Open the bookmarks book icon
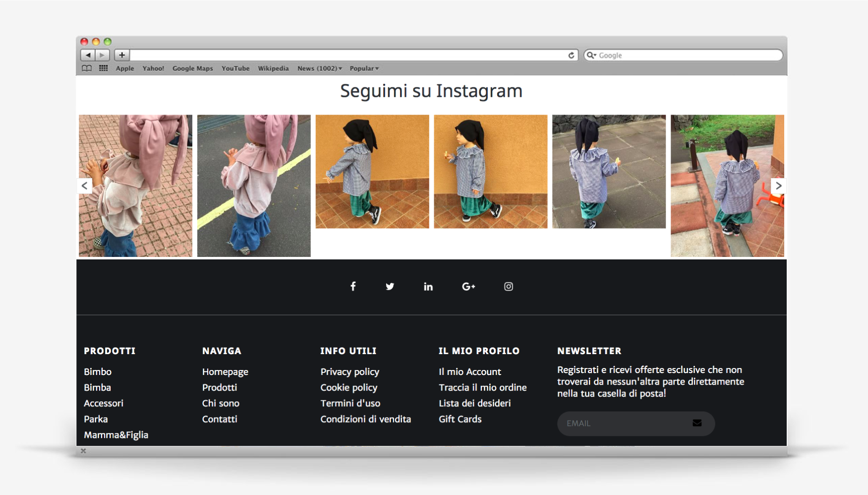The height and width of the screenshot is (495, 868). [x=87, y=68]
